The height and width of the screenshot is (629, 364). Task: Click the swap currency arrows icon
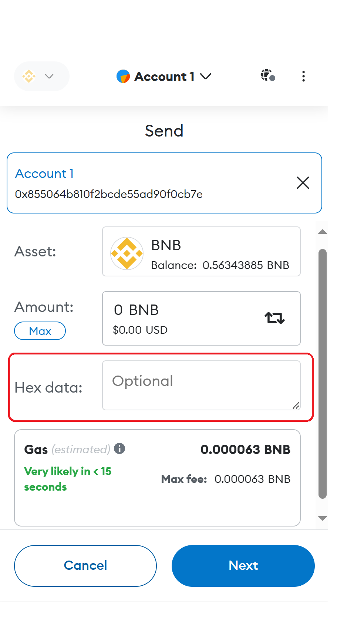click(x=274, y=318)
